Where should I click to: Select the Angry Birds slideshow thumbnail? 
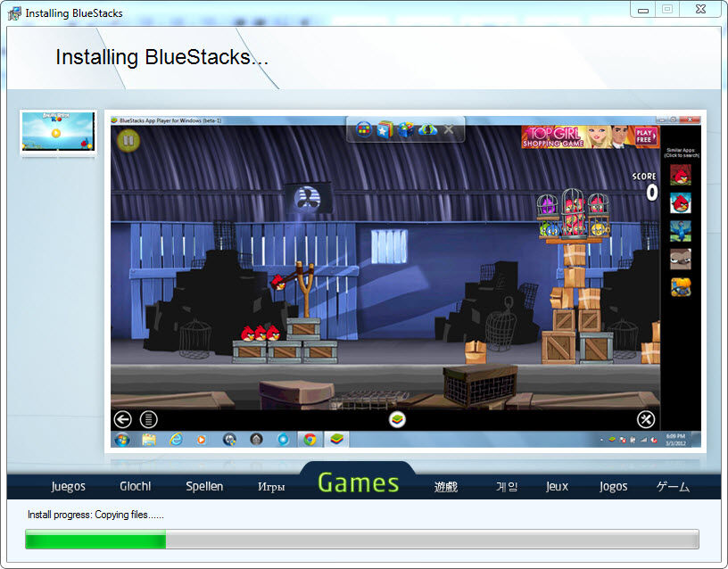click(58, 131)
